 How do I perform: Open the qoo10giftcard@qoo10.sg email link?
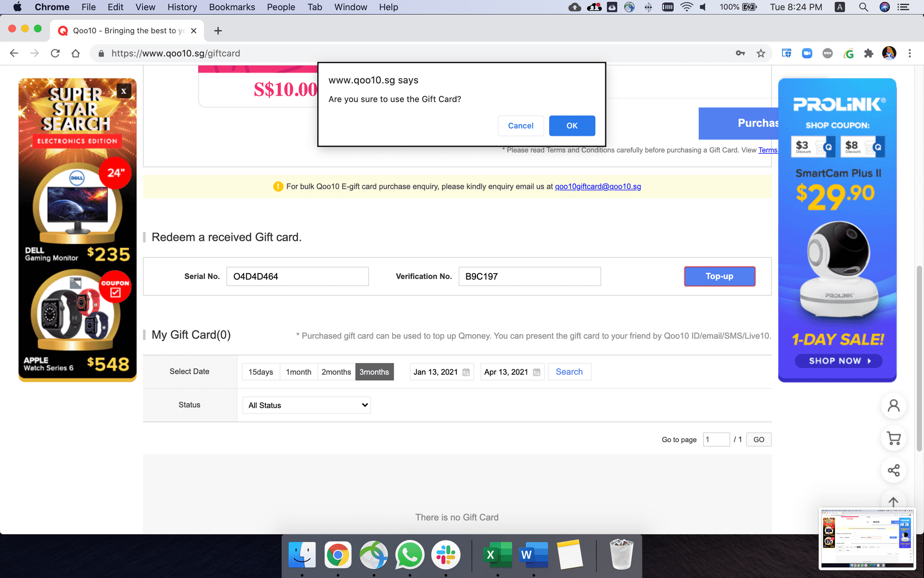[x=598, y=186]
